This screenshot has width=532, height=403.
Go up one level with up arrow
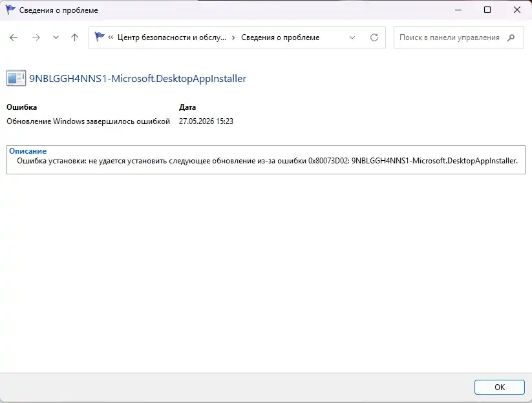(74, 37)
